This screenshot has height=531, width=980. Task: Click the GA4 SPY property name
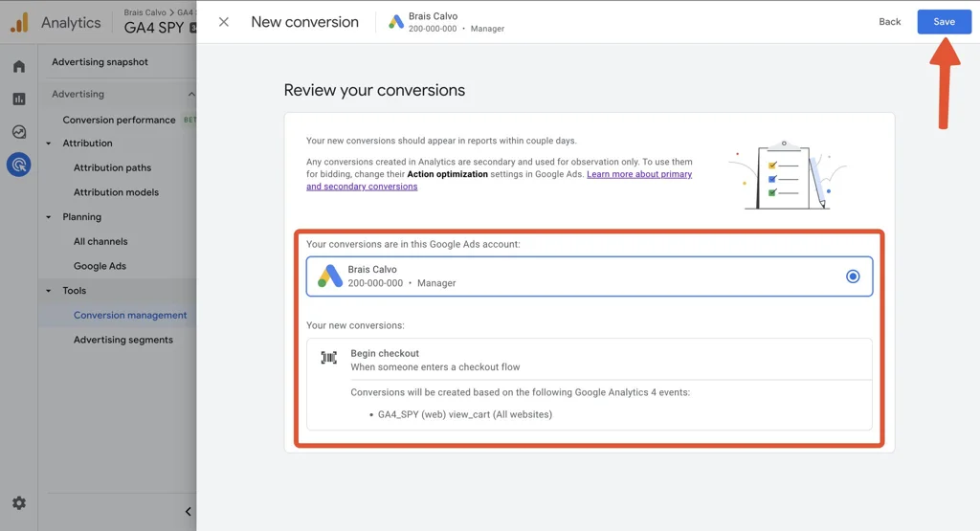pos(154,28)
